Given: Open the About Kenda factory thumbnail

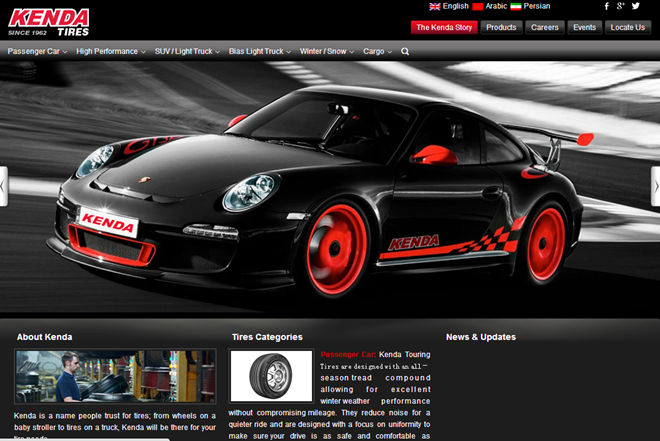Looking at the screenshot, I should click(115, 377).
